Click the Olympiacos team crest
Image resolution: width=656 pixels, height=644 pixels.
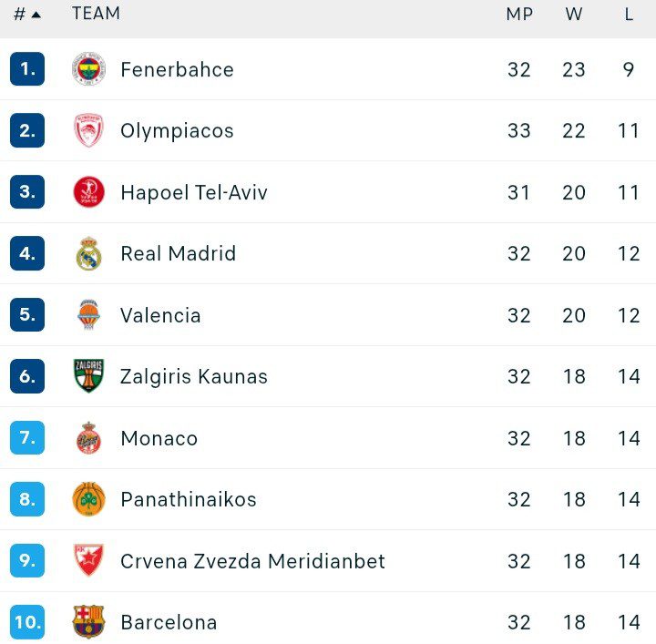click(x=88, y=131)
